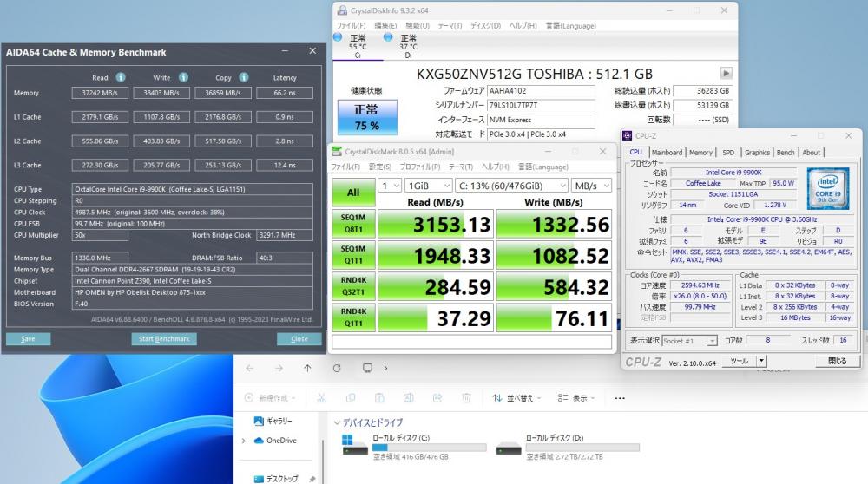
Task: Select the C: drive status icon in CrystalDiskInfo
Action: [x=338, y=37]
